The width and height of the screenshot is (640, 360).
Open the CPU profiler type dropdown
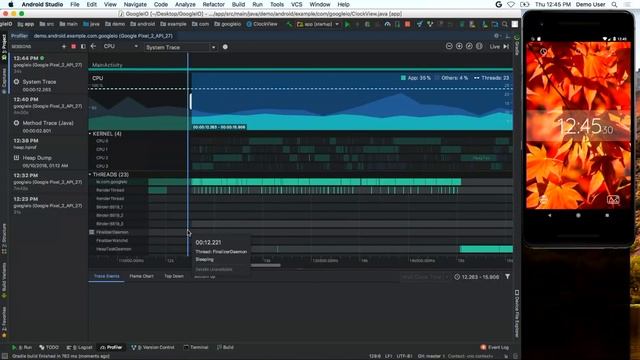point(120,47)
